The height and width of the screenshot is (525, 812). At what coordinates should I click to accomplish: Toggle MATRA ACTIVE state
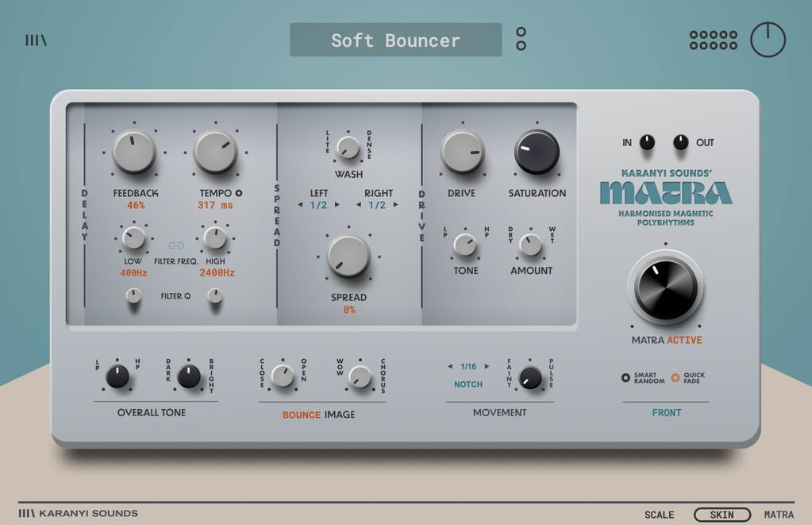(x=667, y=339)
